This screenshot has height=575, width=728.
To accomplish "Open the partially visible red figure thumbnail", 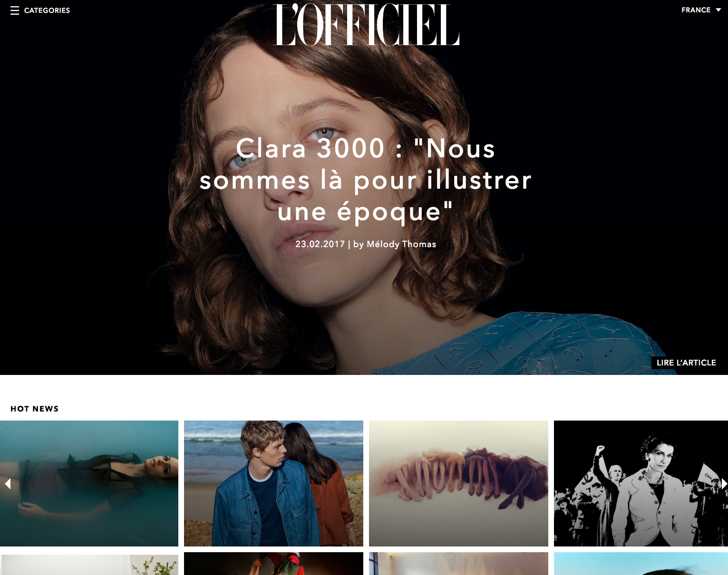I will (x=273, y=564).
